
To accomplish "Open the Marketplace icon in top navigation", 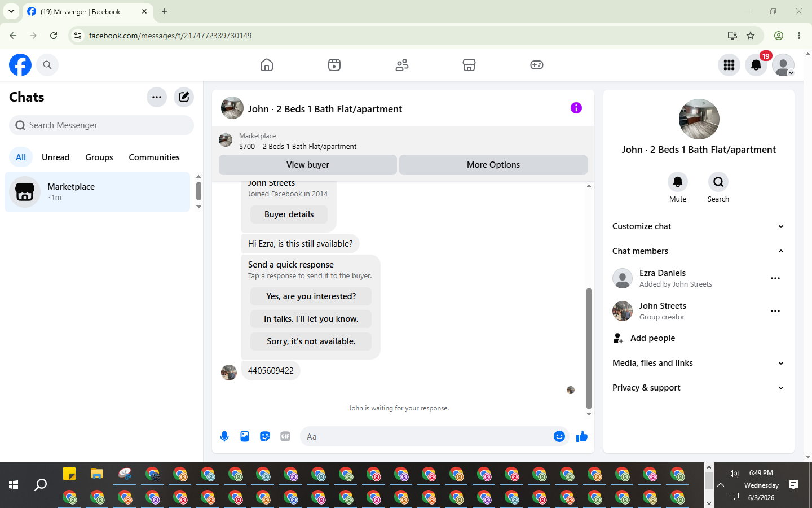I will [x=469, y=65].
